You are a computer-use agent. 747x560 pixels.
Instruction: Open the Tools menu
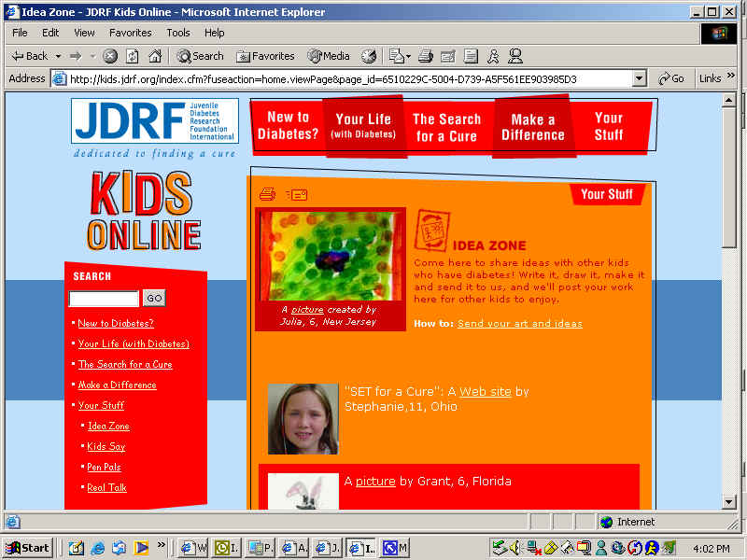[x=178, y=33]
